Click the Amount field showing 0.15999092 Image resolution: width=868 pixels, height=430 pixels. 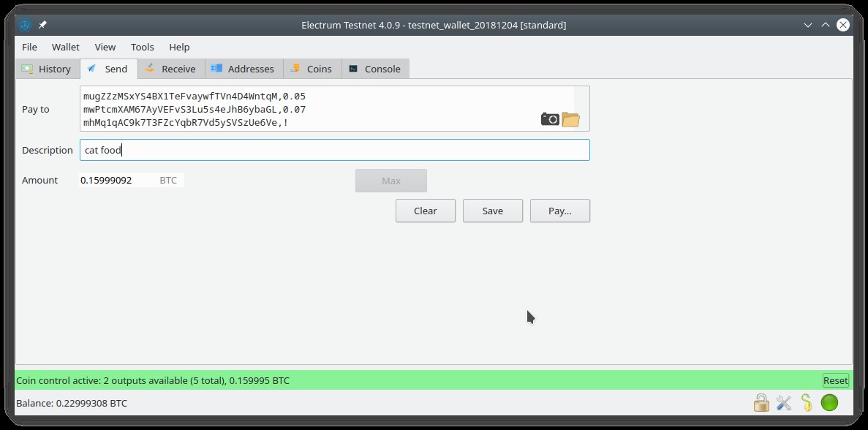[x=131, y=180]
